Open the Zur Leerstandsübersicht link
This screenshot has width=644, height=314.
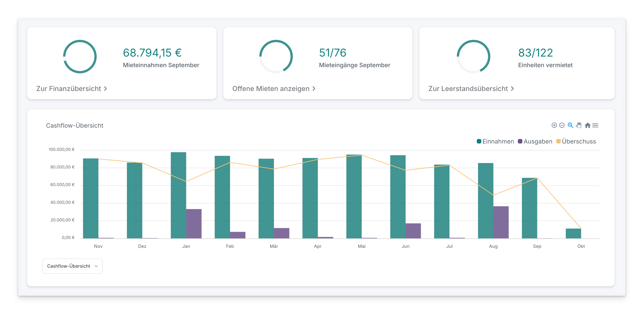pos(468,89)
